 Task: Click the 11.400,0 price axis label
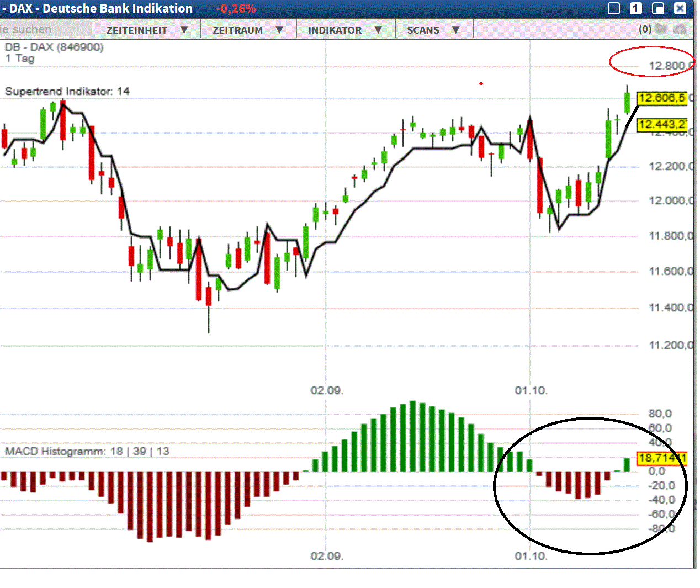670,308
